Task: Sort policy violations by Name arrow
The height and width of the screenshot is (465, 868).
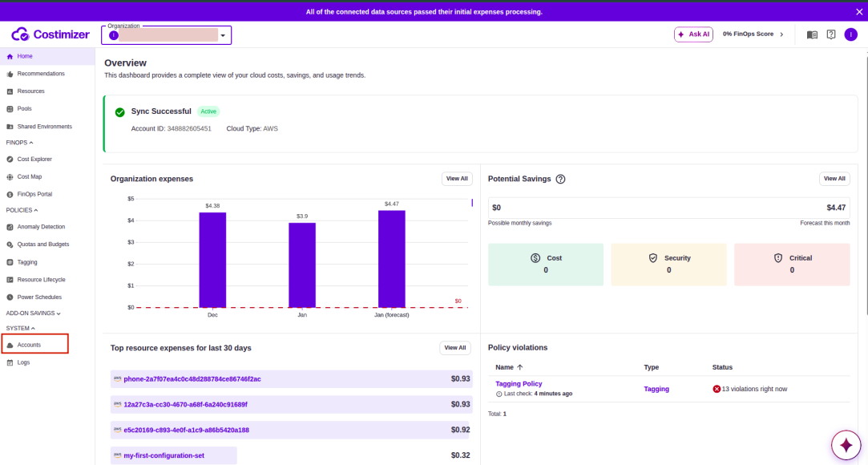Action: coord(520,367)
